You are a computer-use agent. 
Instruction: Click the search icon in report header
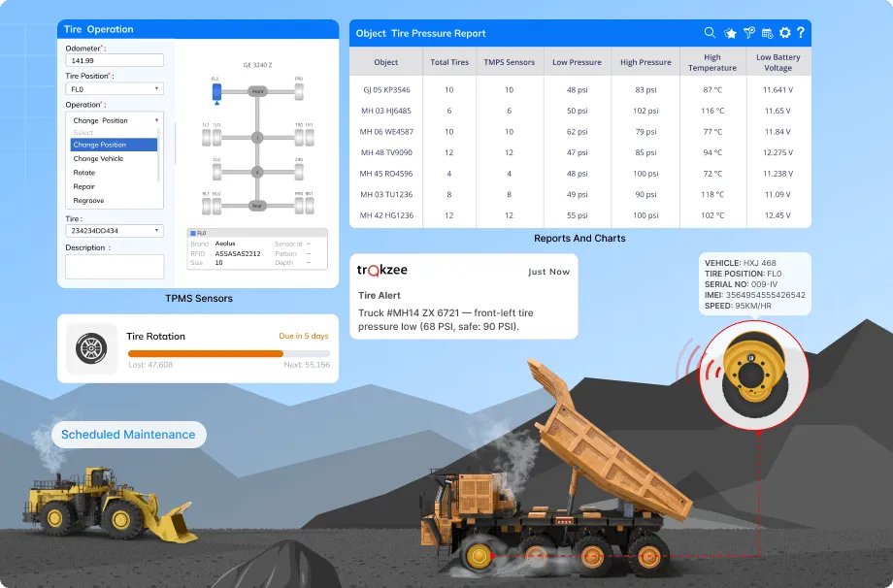(x=711, y=33)
